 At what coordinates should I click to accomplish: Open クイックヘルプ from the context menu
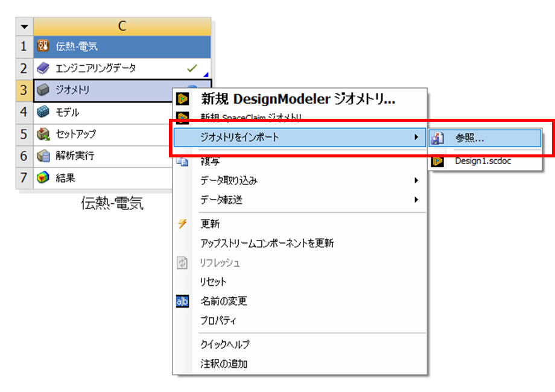pyautogui.click(x=300, y=344)
